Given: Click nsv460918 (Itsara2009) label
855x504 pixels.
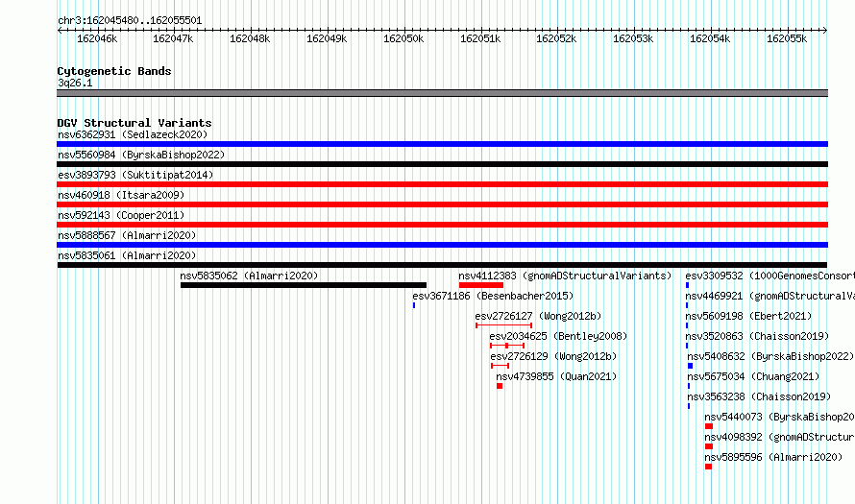Looking at the screenshot, I should tap(121, 195).
